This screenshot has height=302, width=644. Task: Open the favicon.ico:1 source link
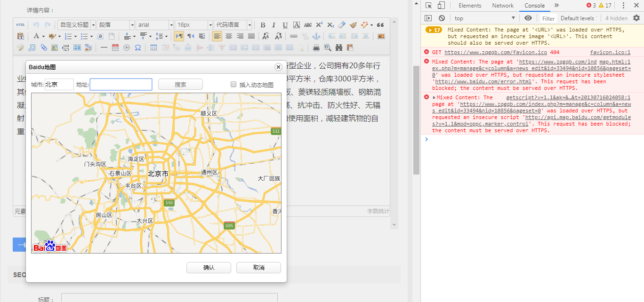[x=610, y=52]
